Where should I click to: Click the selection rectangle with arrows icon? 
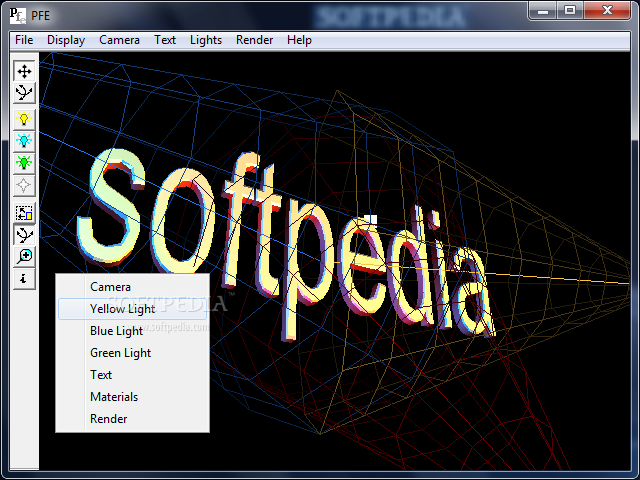tap(24, 213)
